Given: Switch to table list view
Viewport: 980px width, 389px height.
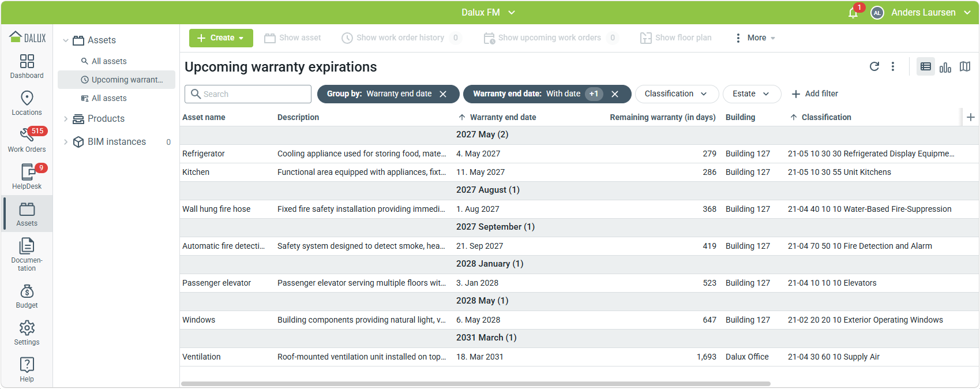Looking at the screenshot, I should [x=926, y=66].
